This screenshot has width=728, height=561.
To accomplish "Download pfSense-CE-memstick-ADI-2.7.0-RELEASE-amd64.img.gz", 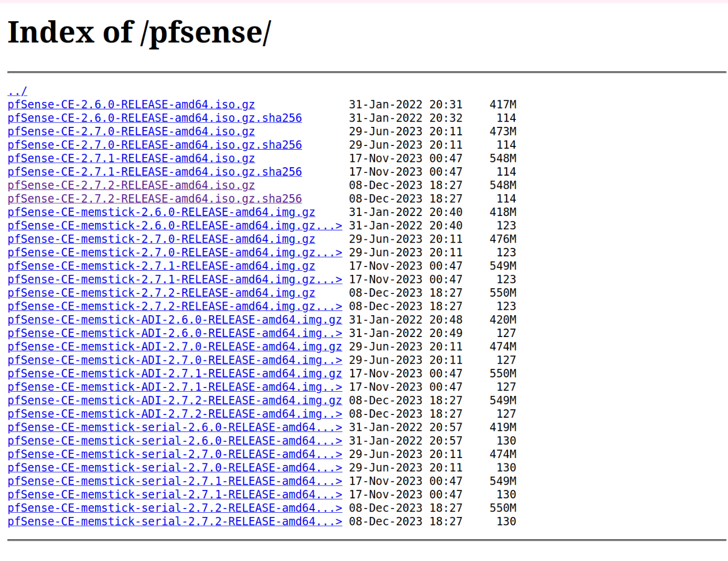I will click(175, 347).
